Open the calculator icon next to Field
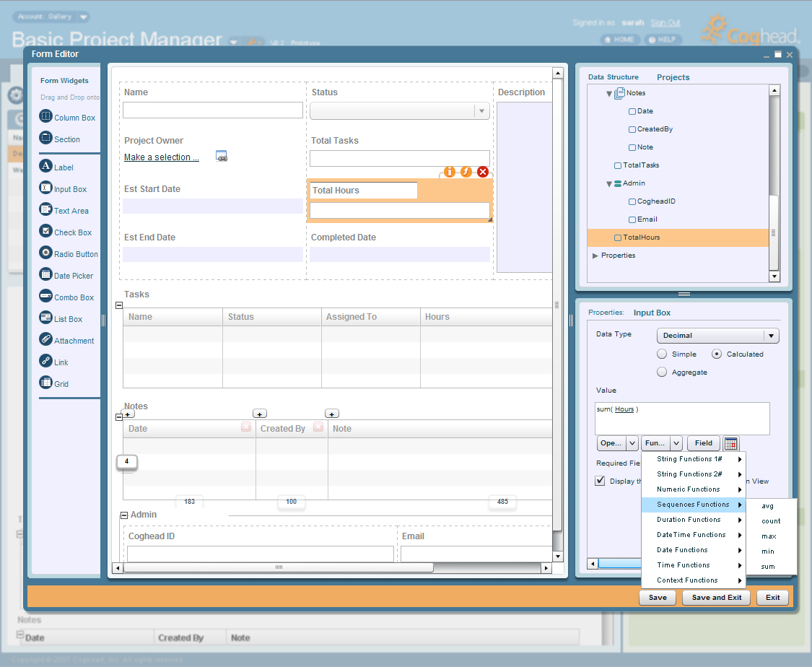Viewport: 812px width, 667px height. [x=731, y=443]
